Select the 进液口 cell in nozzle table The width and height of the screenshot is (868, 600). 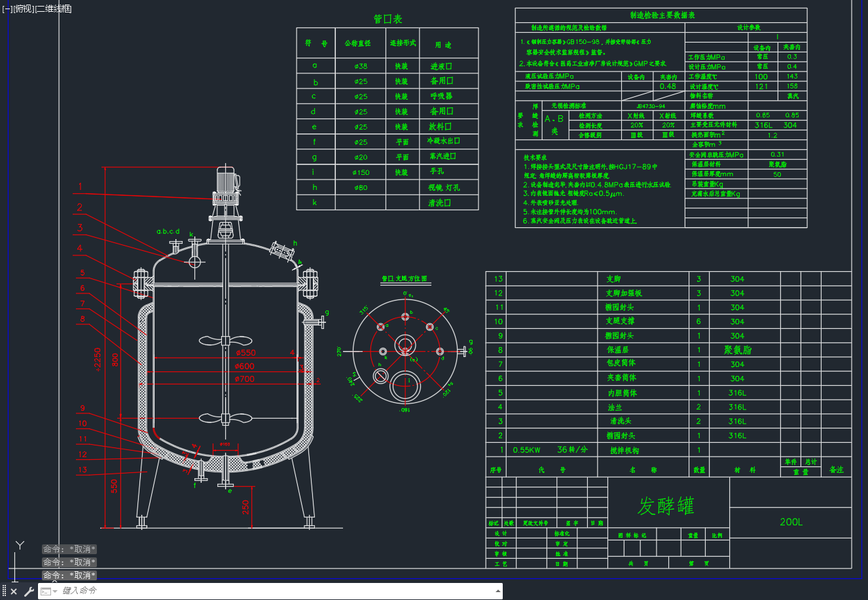[441, 66]
